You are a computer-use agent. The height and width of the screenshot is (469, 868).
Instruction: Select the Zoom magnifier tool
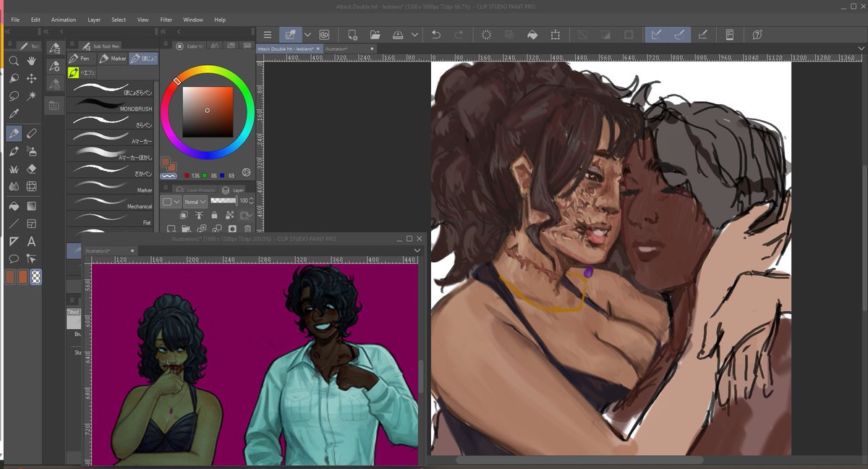click(14, 62)
